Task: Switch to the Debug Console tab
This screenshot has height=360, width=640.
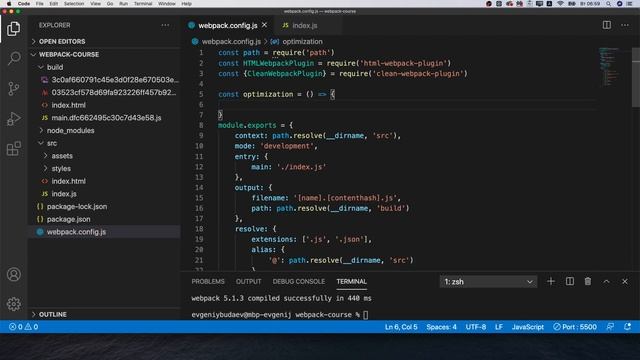Action: tap(299, 281)
